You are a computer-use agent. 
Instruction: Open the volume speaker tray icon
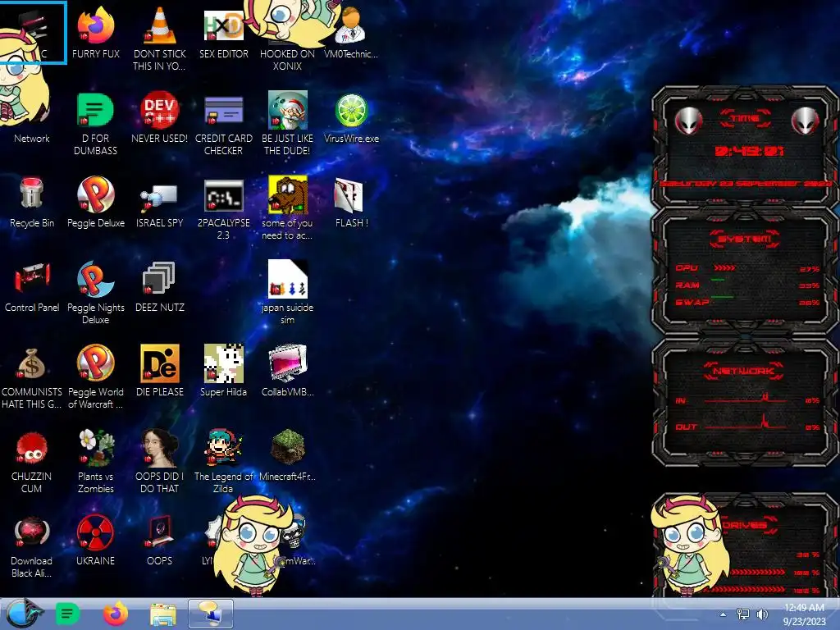coord(762,614)
